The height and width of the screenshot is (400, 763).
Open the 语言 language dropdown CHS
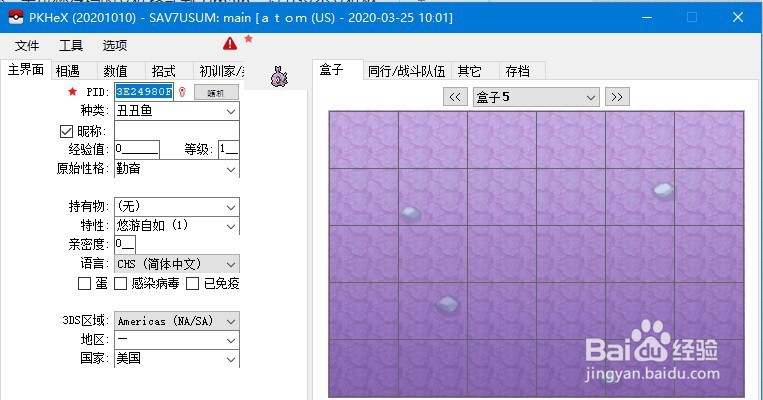coord(177,264)
